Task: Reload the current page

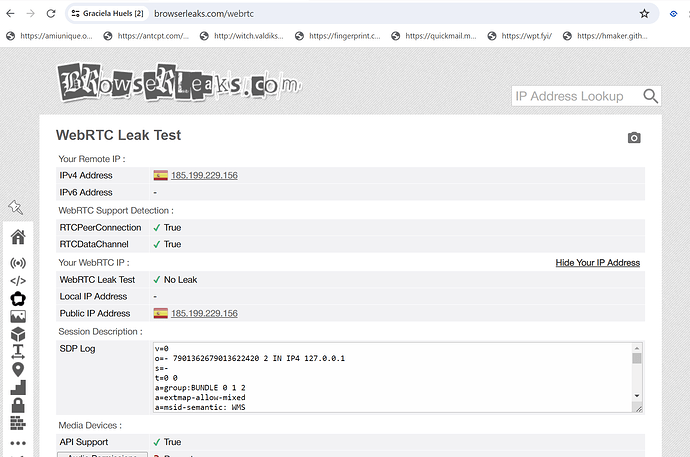Action: tap(51, 14)
